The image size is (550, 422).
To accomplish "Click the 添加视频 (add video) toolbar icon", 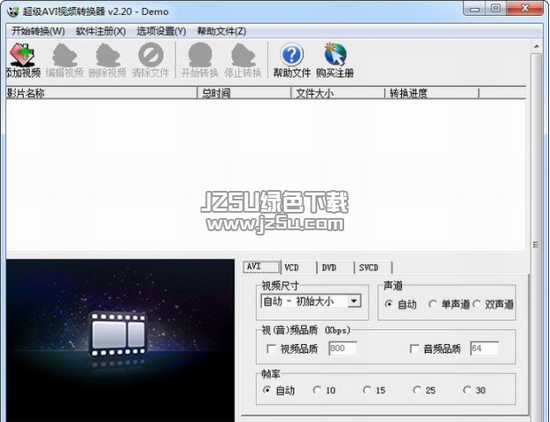I will [22, 60].
